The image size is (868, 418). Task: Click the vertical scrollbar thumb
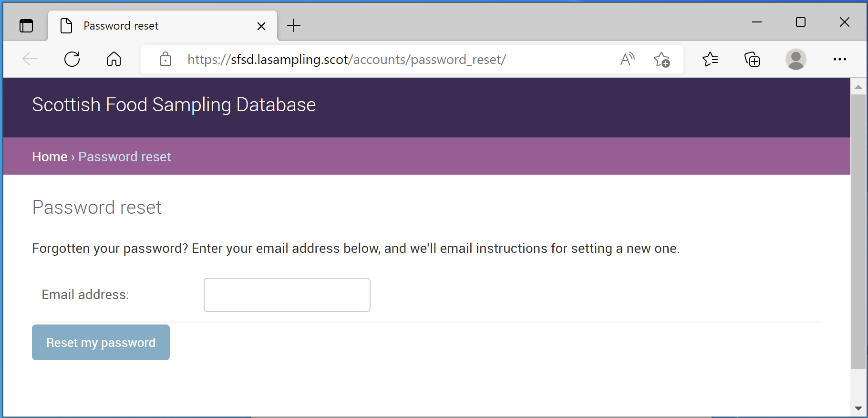point(858,231)
